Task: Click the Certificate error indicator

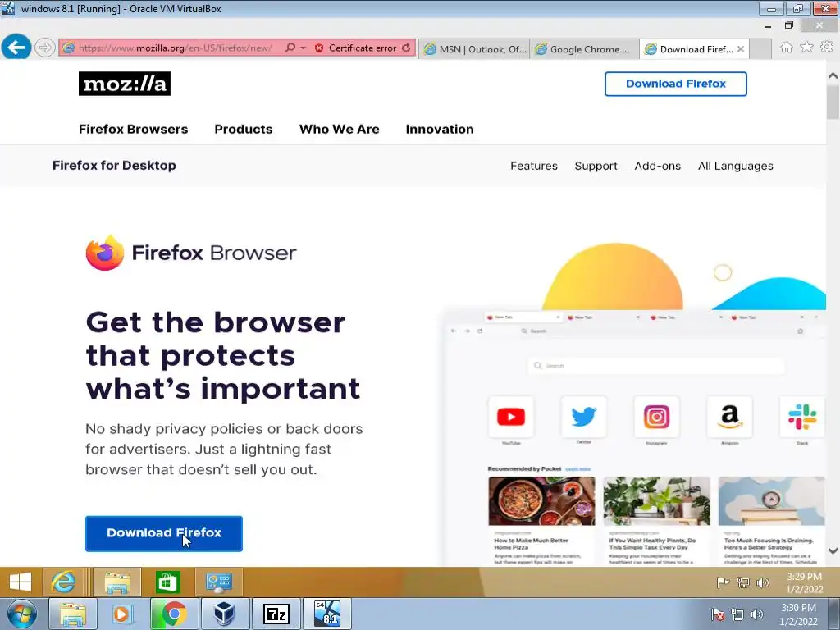Action: pos(356,48)
